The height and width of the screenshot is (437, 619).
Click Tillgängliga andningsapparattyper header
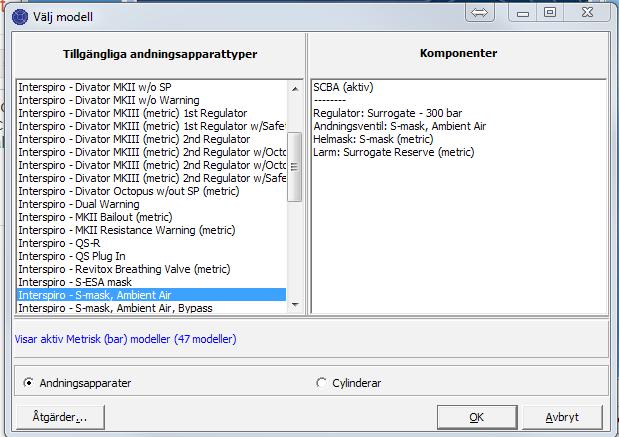point(160,54)
